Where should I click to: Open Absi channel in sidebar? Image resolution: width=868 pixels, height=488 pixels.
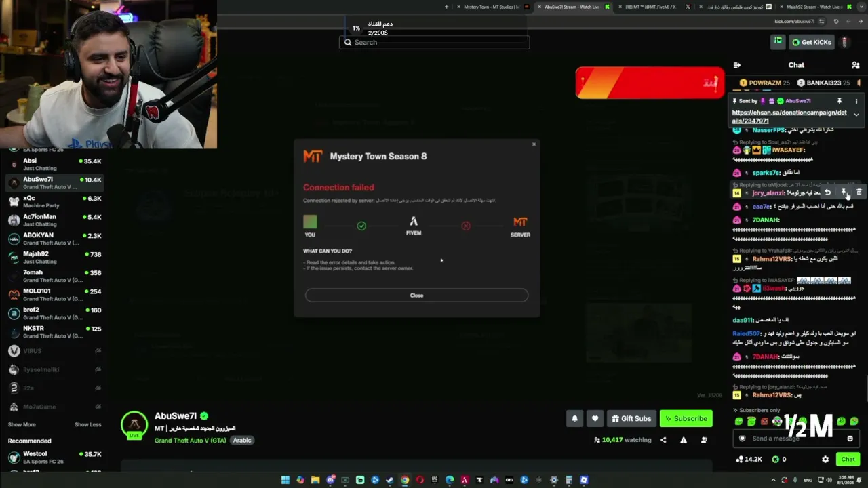click(x=54, y=165)
